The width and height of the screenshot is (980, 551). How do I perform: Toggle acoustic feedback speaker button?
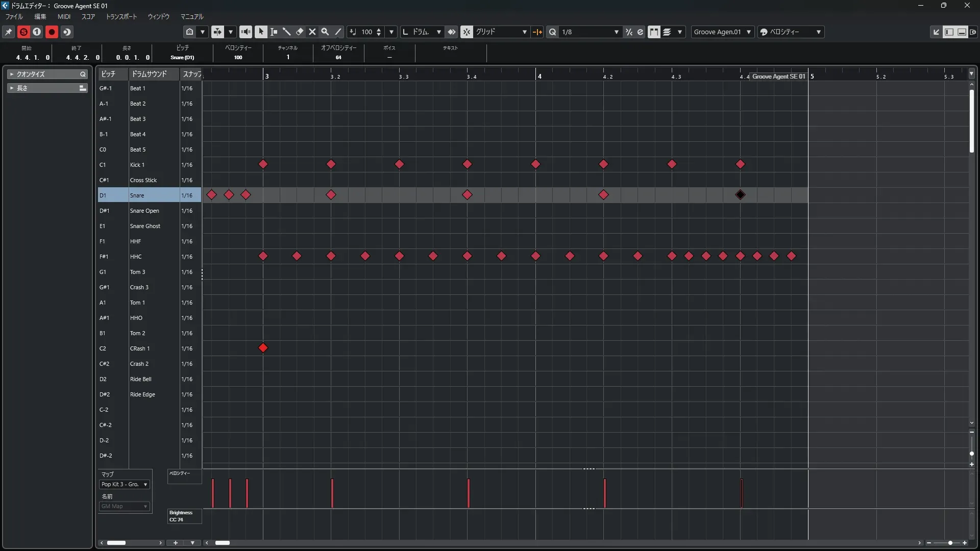click(x=246, y=32)
